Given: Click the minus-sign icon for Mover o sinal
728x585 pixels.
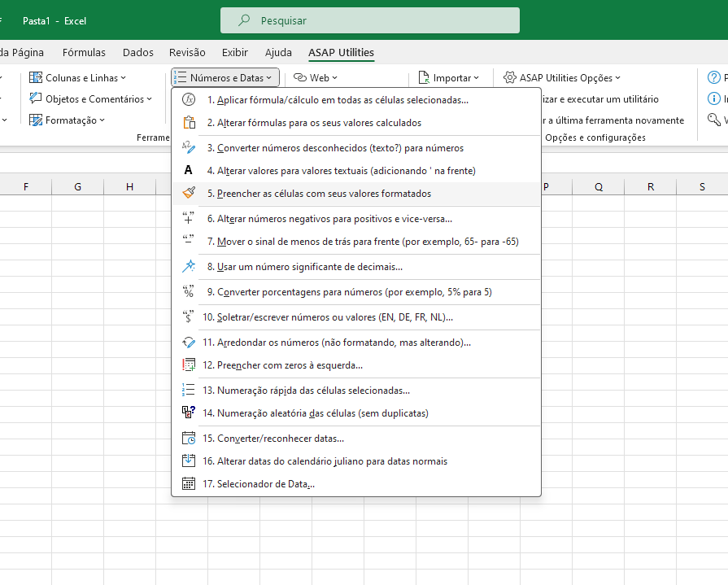Looking at the screenshot, I should coord(189,241).
